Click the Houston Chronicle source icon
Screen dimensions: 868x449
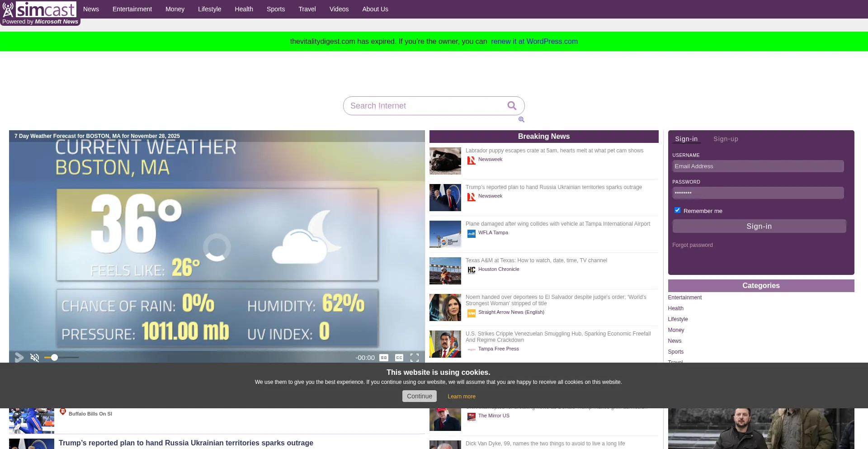[471, 270]
